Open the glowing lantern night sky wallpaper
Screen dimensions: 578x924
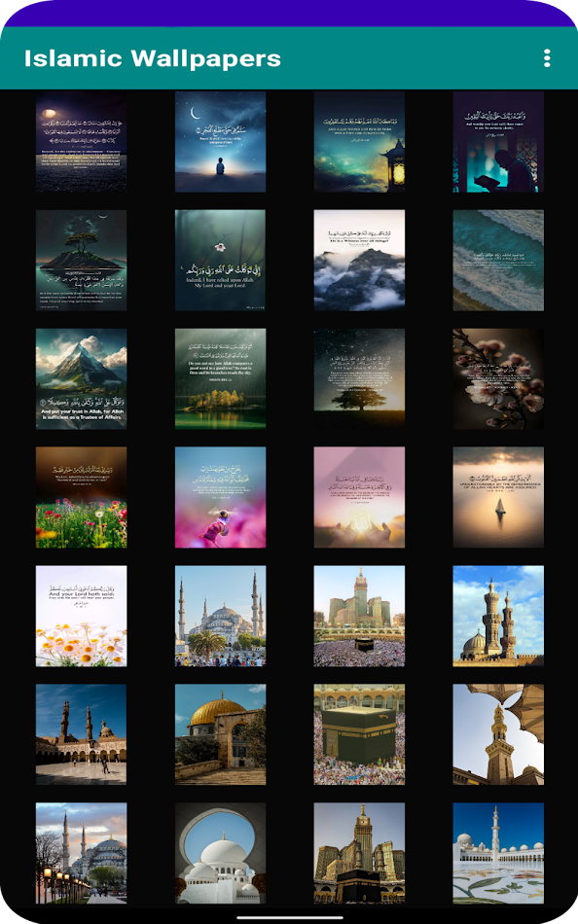(x=359, y=141)
